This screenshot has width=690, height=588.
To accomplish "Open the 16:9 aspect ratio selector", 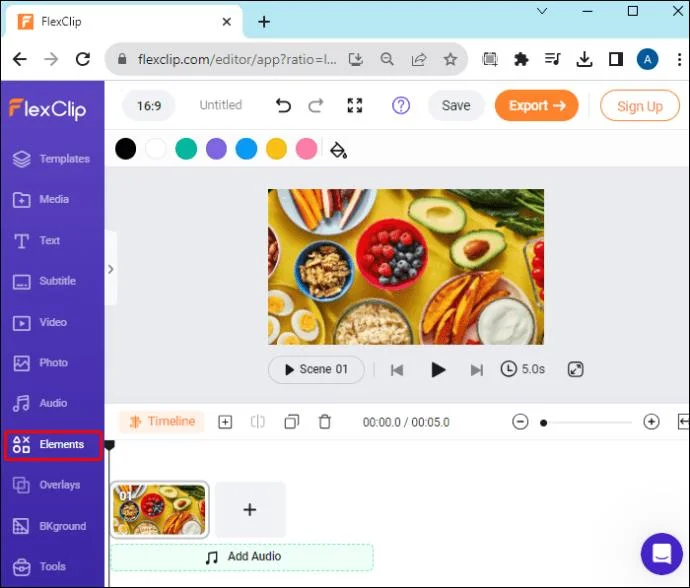I will pyautogui.click(x=149, y=106).
